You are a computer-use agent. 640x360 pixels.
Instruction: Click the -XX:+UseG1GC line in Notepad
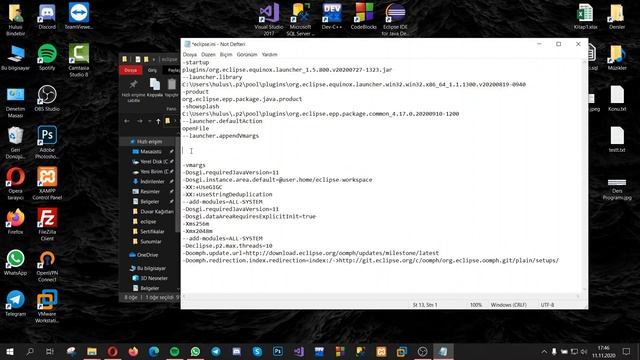pos(202,187)
